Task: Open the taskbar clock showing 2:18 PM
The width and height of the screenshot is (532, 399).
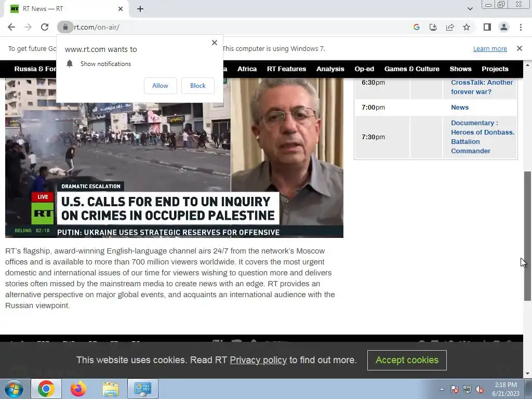Action: pos(506,389)
